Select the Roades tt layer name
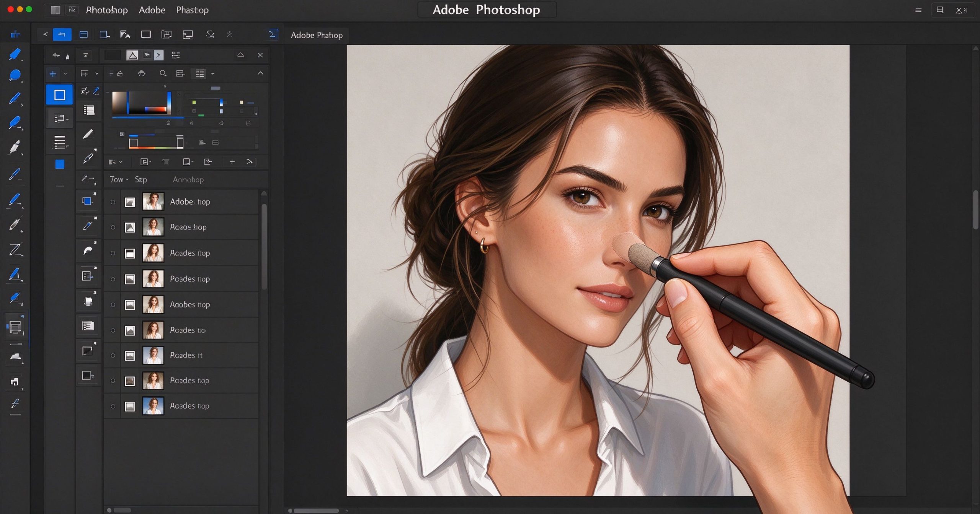 (186, 355)
